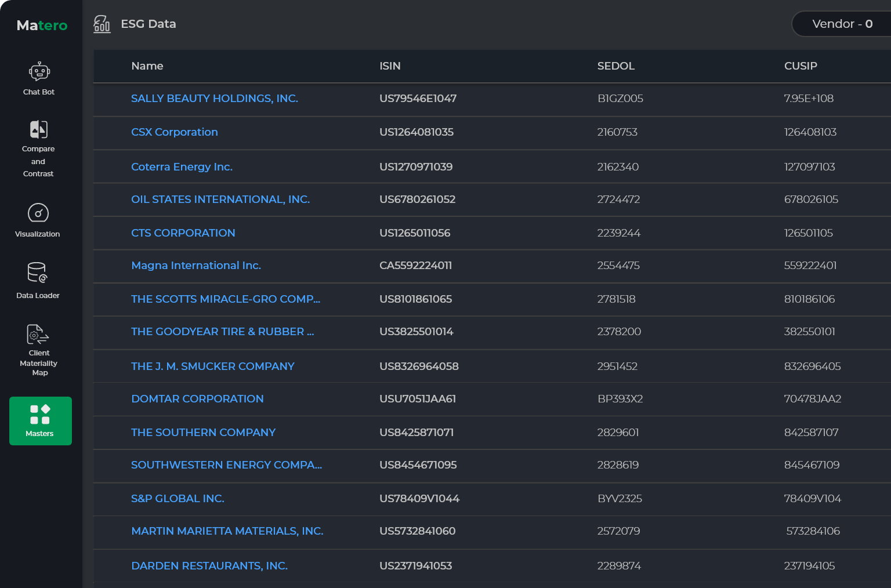This screenshot has width=891, height=588.
Task: Open DARDEN RESTAURANTS, INC. link
Action: coord(209,566)
